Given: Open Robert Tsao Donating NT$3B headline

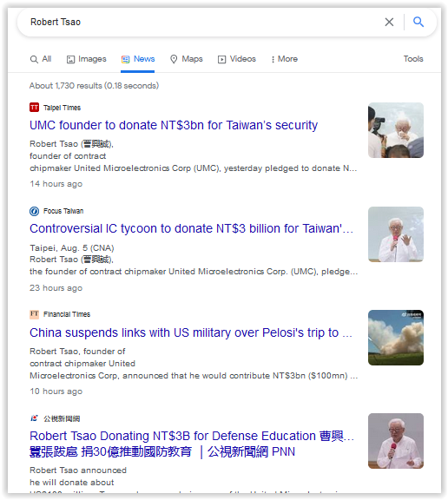Looking at the screenshot, I should pyautogui.click(x=192, y=444).
